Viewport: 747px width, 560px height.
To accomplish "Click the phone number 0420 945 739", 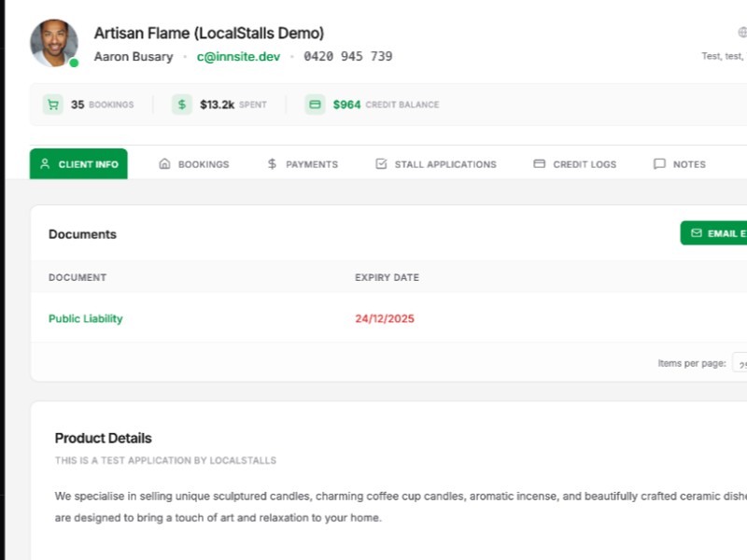I will (x=347, y=56).
